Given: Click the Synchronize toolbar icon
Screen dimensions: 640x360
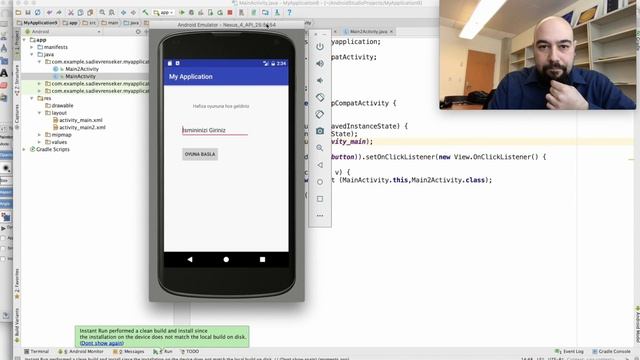Looking at the screenshot, I should click(38, 13).
